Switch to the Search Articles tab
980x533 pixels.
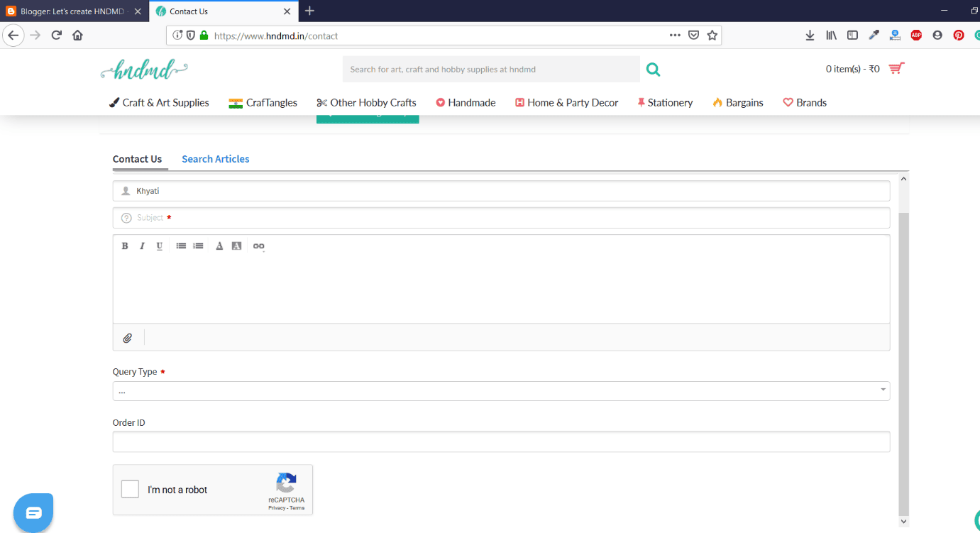pos(216,159)
